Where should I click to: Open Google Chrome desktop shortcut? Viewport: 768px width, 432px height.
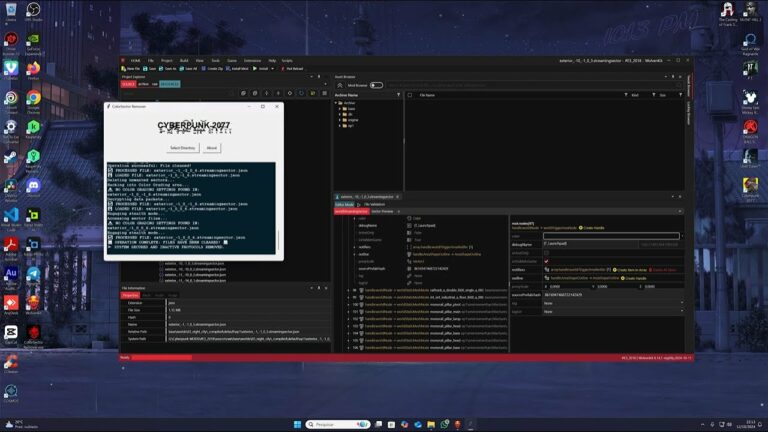coord(33,100)
